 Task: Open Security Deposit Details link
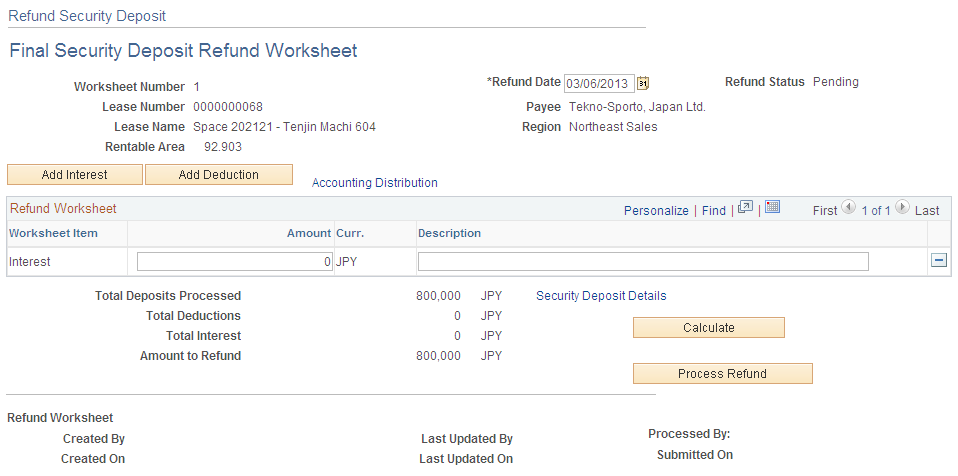pyautogui.click(x=601, y=296)
